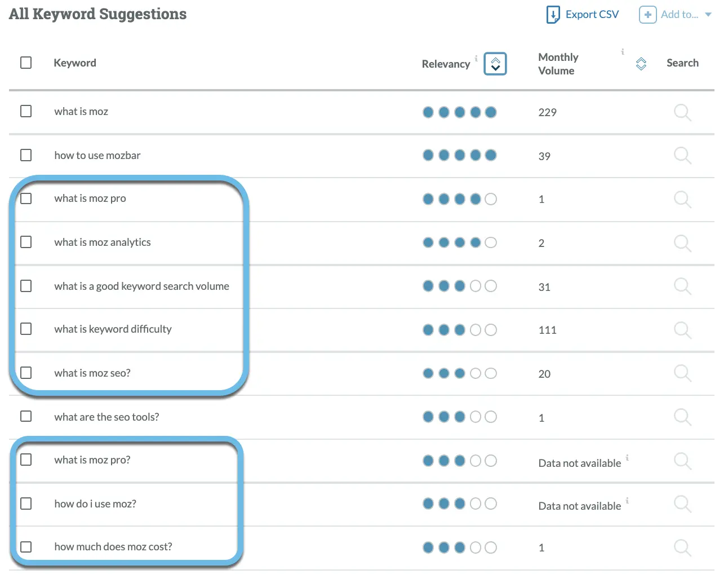Click the search icon for 'what are the seo tools?'
The width and height of the screenshot is (728, 574).
(x=682, y=417)
